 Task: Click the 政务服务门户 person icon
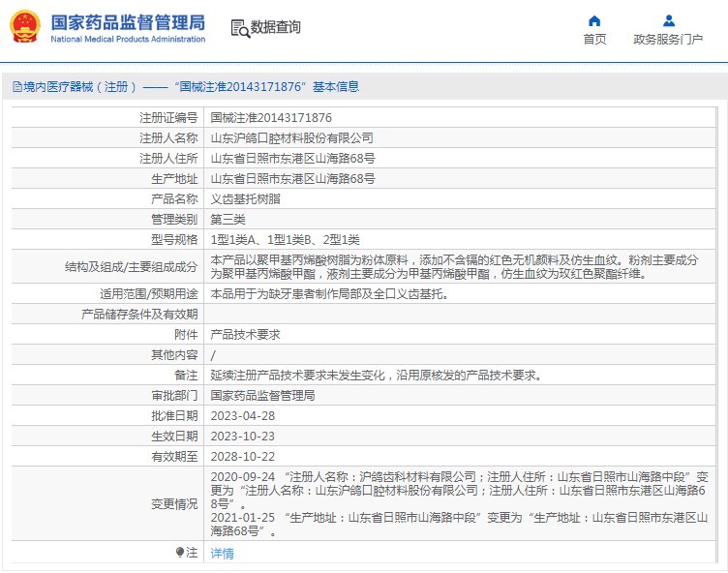(668, 20)
